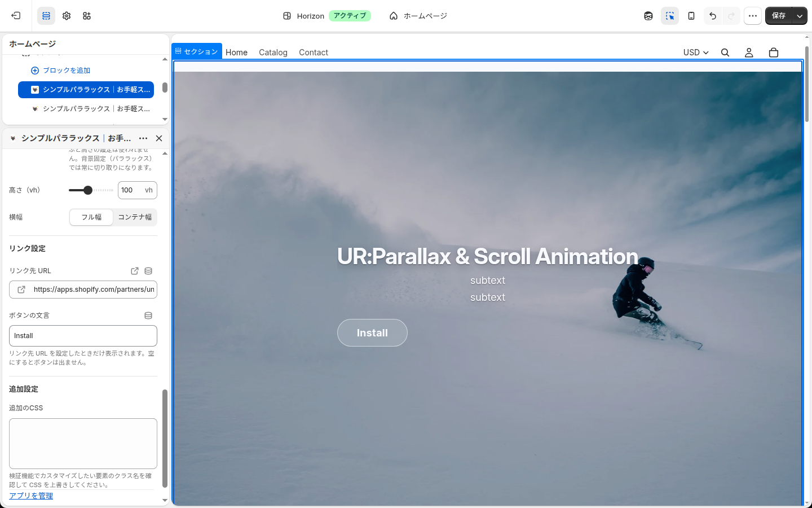Viewport: 812px width, 508px height.
Task: Open the Home menu item in preview
Action: (237, 52)
